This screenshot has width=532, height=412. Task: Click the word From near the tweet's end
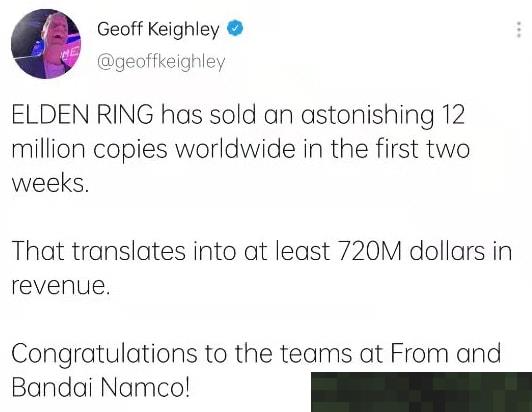pos(419,353)
